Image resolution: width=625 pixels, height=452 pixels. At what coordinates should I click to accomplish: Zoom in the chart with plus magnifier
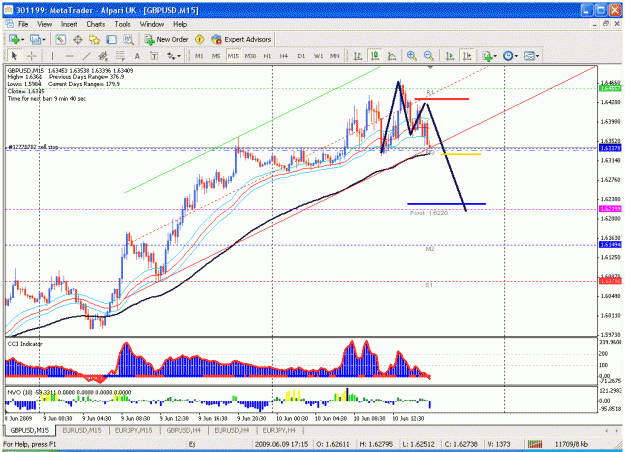[412, 56]
